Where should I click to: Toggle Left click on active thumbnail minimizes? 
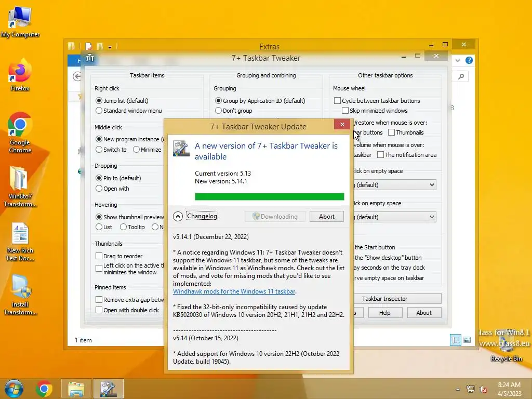pyautogui.click(x=99, y=269)
